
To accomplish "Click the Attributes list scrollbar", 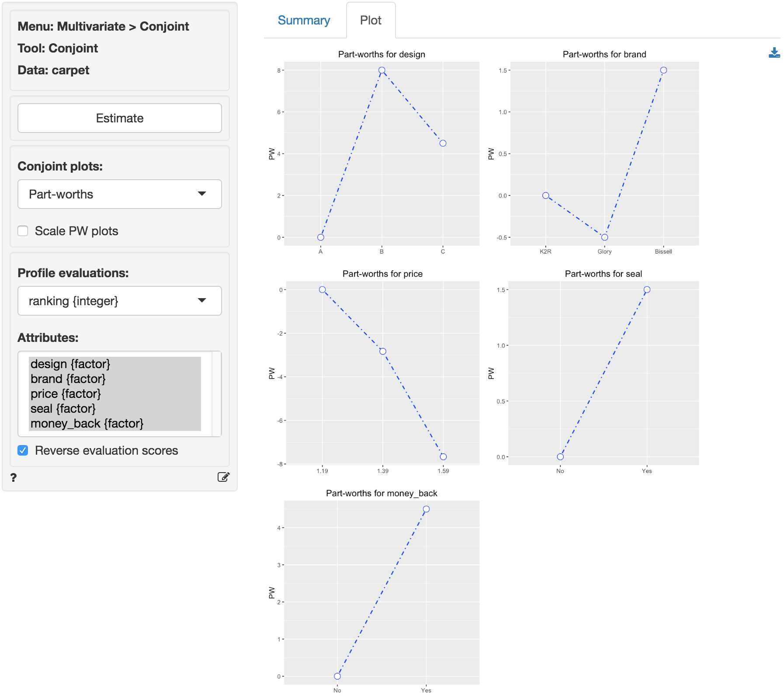I will point(216,394).
